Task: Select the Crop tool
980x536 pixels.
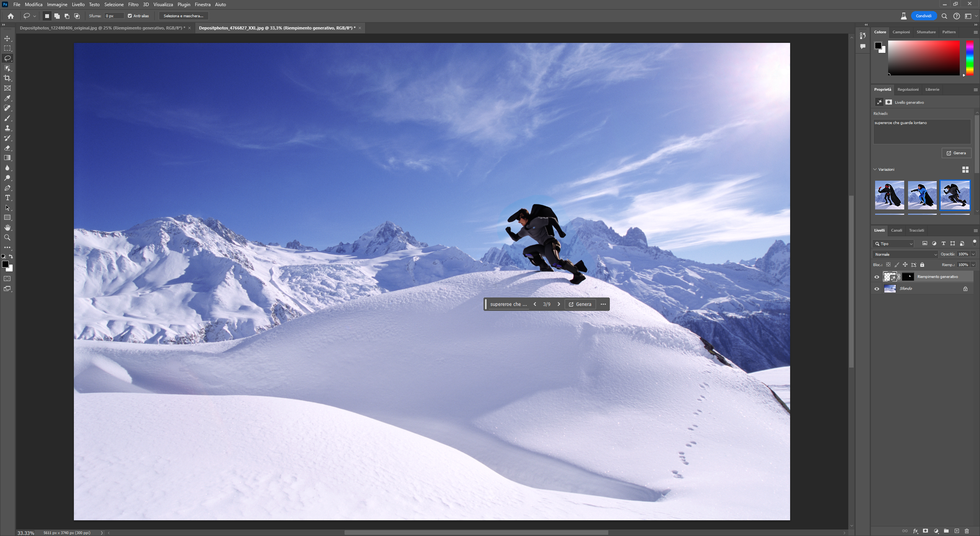Action: pos(7,78)
